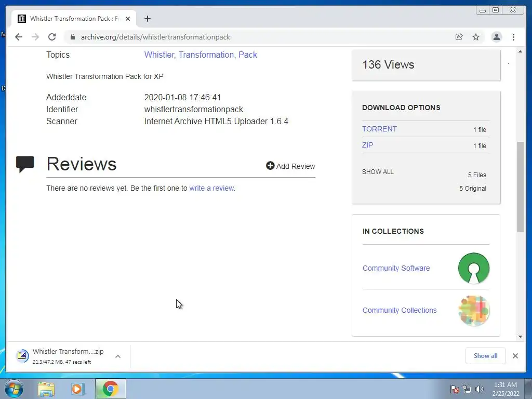Click the Internet Archive HTML5 Uploader 1.6.4 text
532x399 pixels.
click(x=216, y=121)
